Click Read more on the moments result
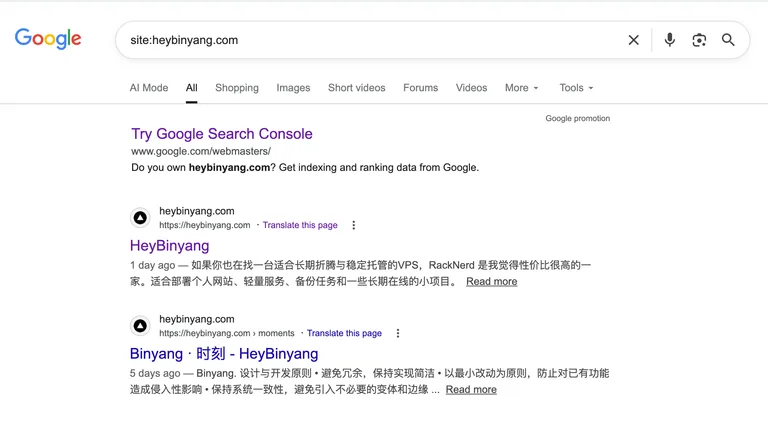 471,389
